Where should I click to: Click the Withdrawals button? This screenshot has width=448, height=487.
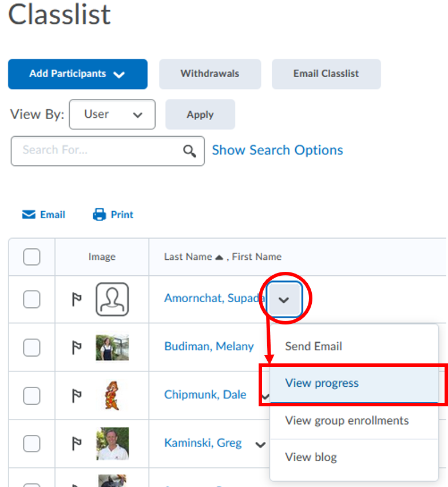click(209, 74)
